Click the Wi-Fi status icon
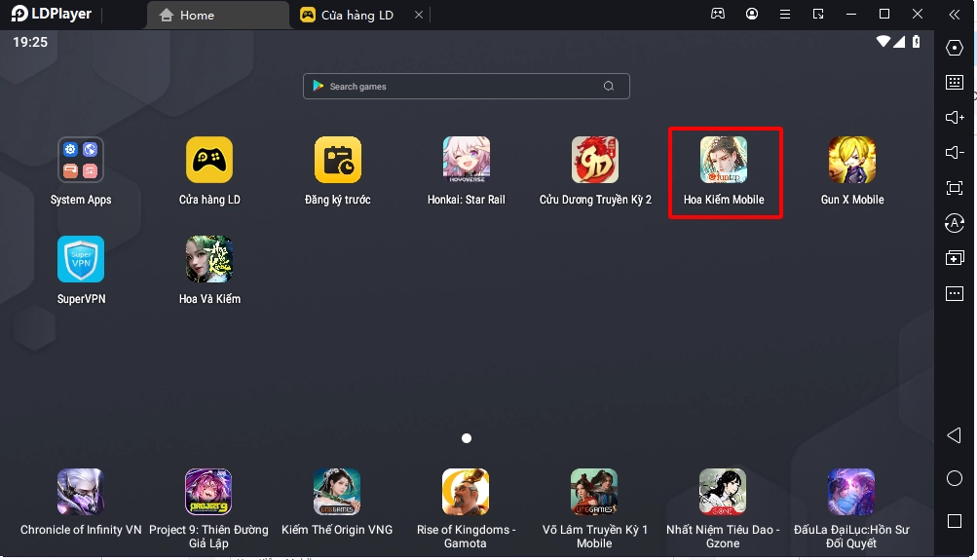 pyautogui.click(x=883, y=42)
